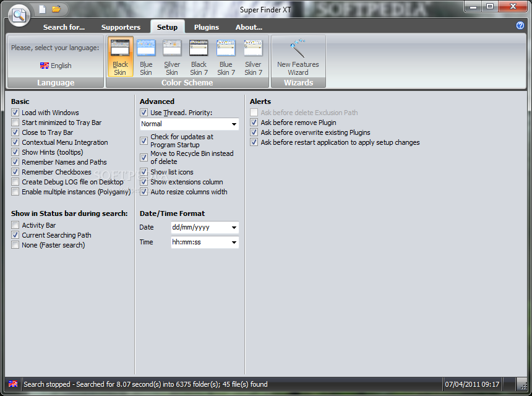Switch to the Search for... tab
Image resolution: width=532 pixels, height=396 pixels.
coord(64,27)
